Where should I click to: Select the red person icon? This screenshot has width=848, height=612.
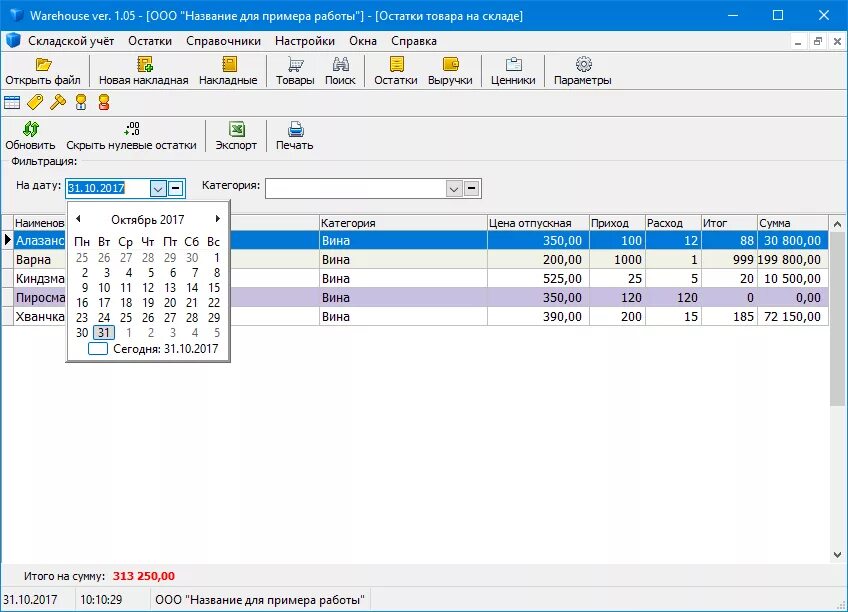pyautogui.click(x=104, y=102)
